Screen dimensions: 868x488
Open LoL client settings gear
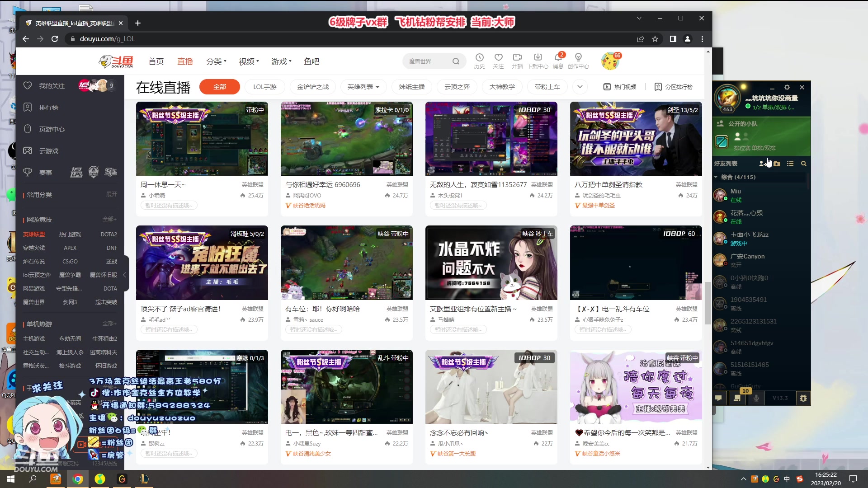tap(787, 87)
